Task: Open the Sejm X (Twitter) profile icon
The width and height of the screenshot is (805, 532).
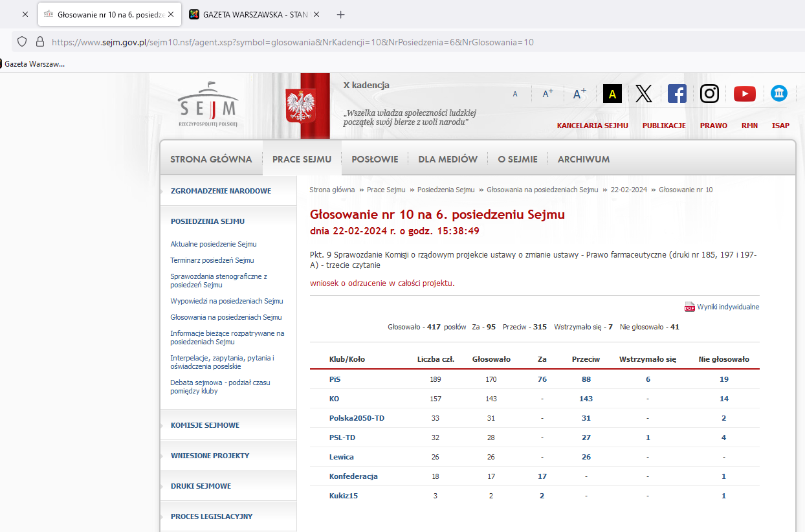Action: pyautogui.click(x=643, y=94)
